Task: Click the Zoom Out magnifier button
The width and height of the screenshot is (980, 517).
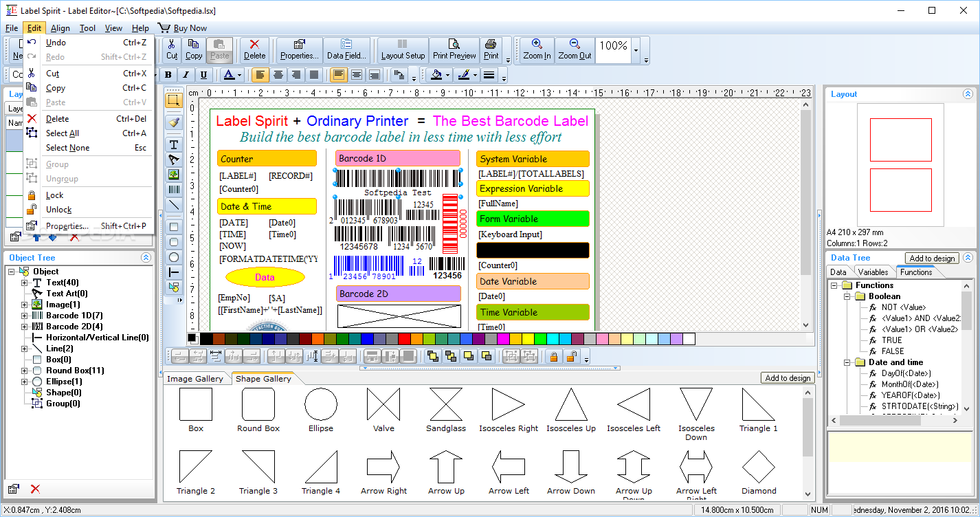Action: click(575, 49)
